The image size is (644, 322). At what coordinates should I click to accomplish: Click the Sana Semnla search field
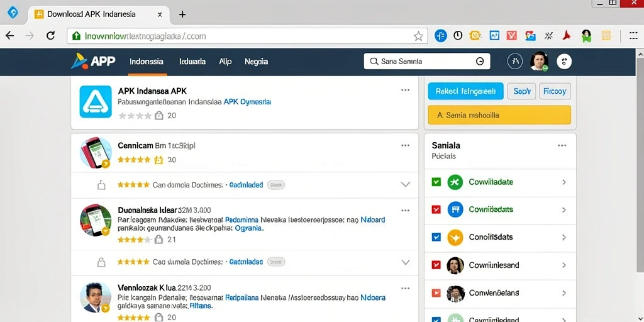pyautogui.click(x=427, y=61)
